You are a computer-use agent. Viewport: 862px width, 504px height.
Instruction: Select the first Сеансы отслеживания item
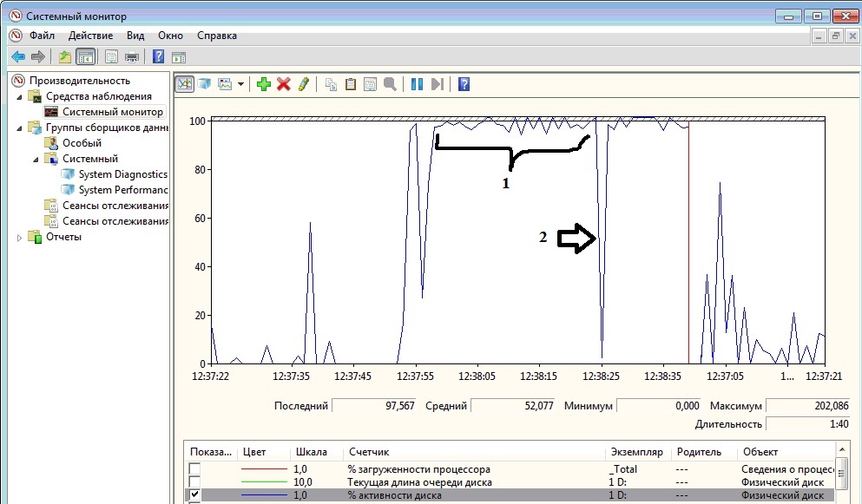(x=115, y=206)
